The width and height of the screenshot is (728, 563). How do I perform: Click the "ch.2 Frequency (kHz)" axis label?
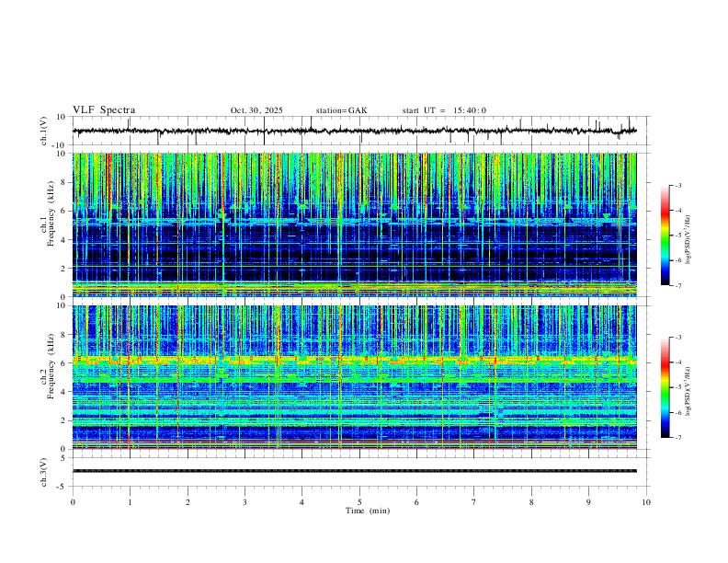coord(48,366)
